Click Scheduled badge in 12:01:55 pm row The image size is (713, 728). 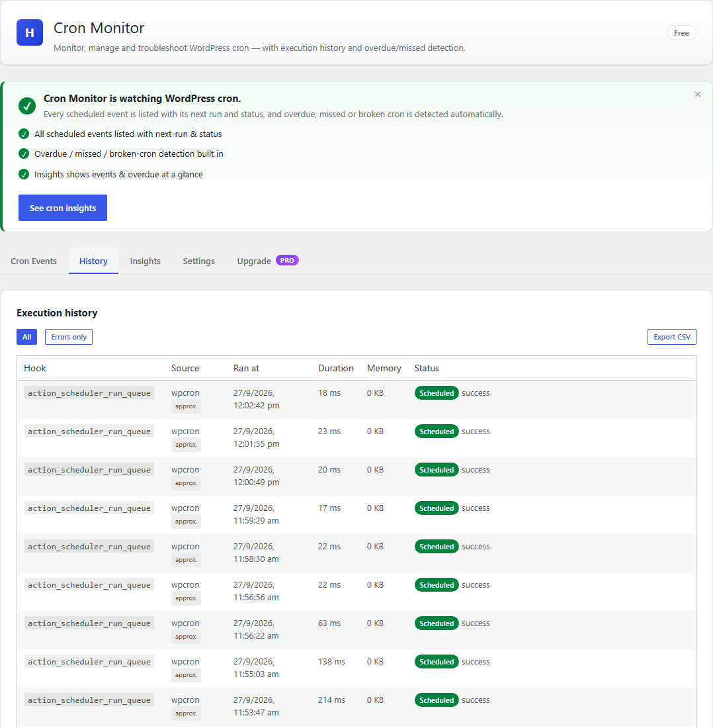coord(437,432)
